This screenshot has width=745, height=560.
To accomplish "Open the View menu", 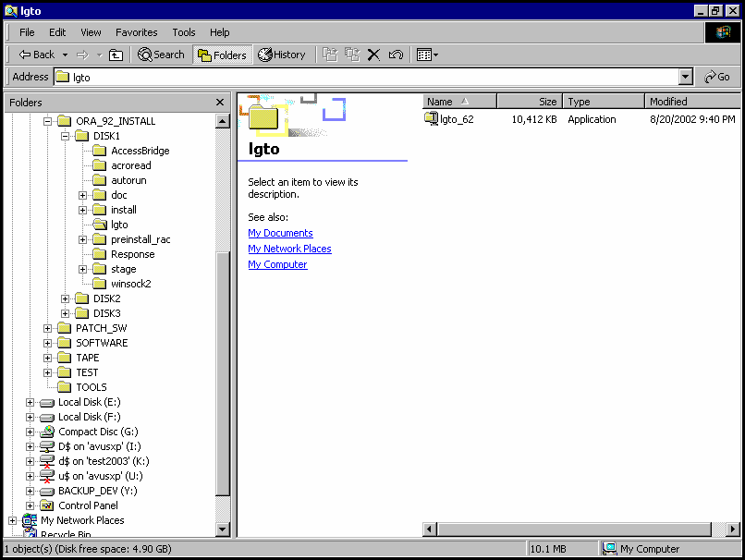I will pyautogui.click(x=91, y=32).
